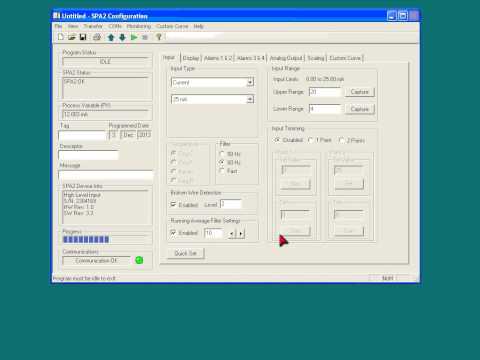Click the green play monitoring toolbar icon

click(x=134, y=37)
